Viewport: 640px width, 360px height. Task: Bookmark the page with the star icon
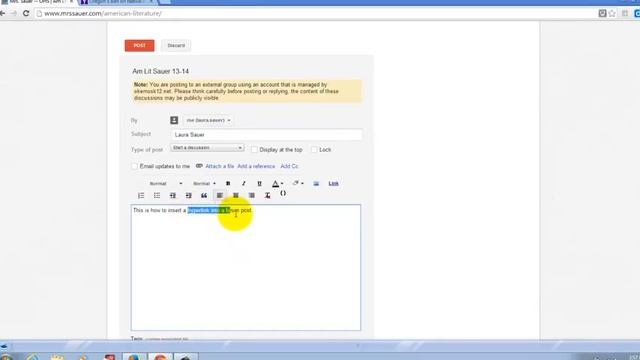(x=612, y=13)
